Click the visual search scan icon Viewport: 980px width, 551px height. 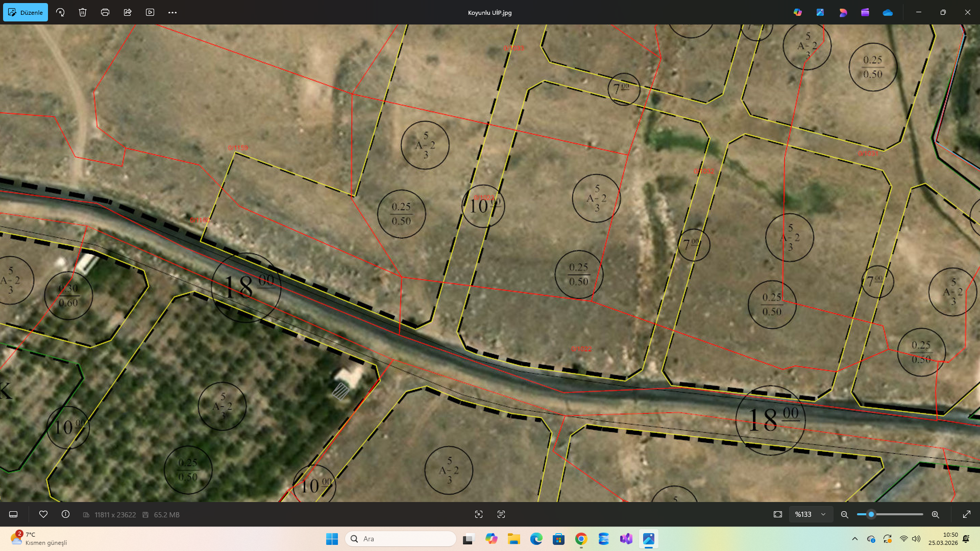(479, 514)
